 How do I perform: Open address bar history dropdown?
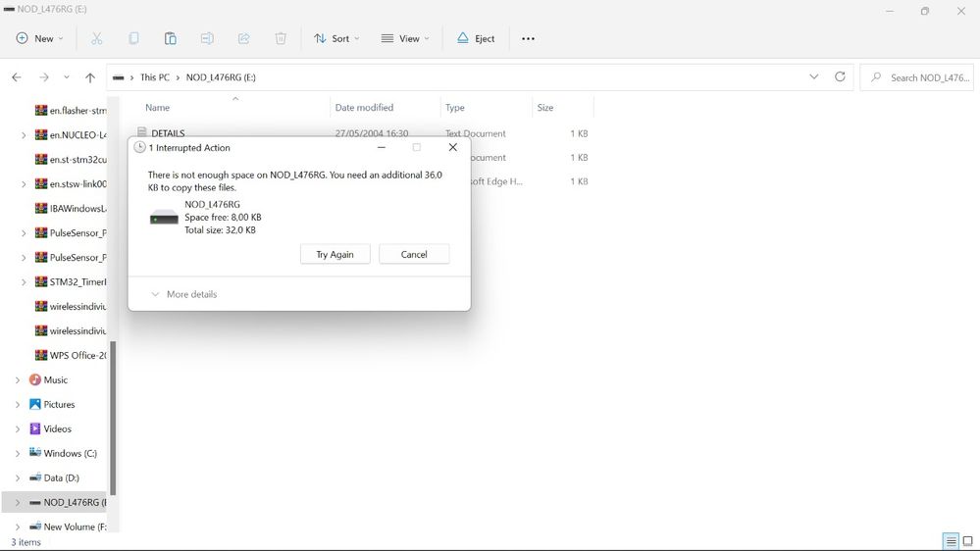pos(814,76)
